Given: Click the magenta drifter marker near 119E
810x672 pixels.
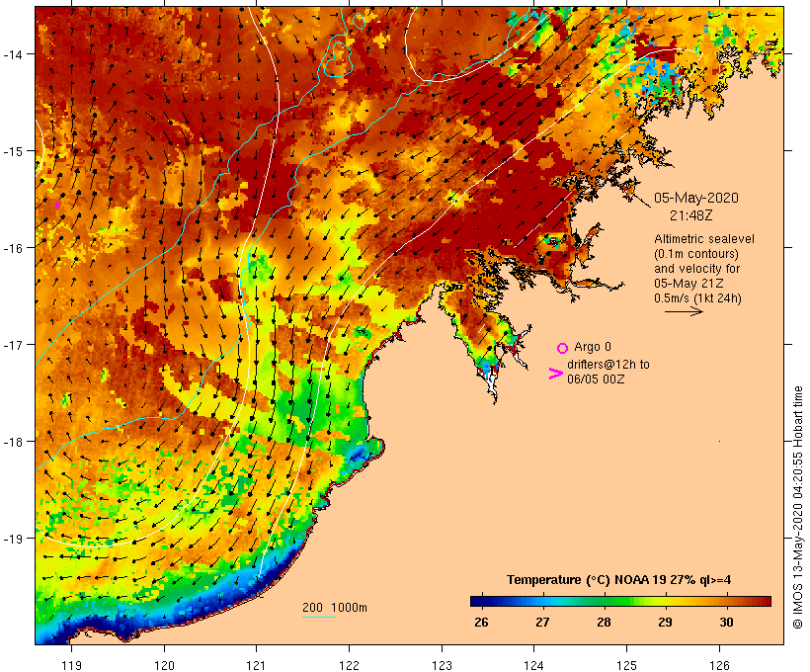Looking at the screenshot, I should (x=57, y=206).
